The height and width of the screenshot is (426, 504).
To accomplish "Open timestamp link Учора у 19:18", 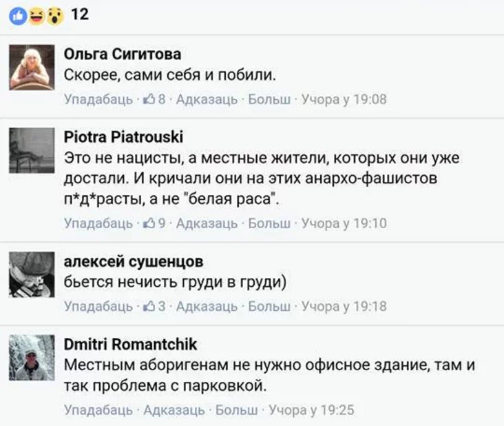I will pyautogui.click(x=344, y=306).
